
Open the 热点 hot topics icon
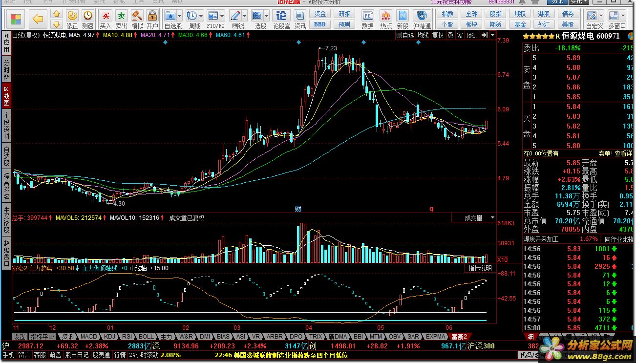386,20
